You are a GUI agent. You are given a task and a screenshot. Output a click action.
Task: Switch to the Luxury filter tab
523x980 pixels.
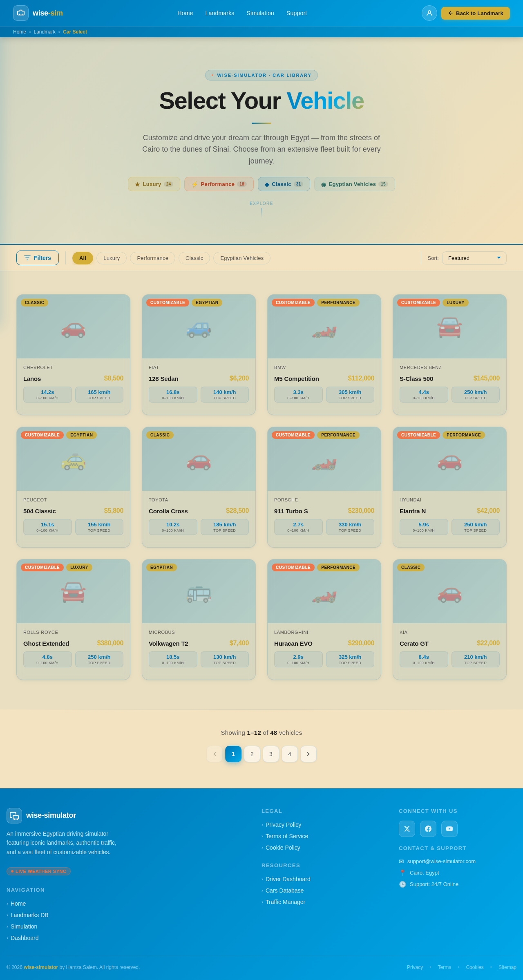pos(112,258)
